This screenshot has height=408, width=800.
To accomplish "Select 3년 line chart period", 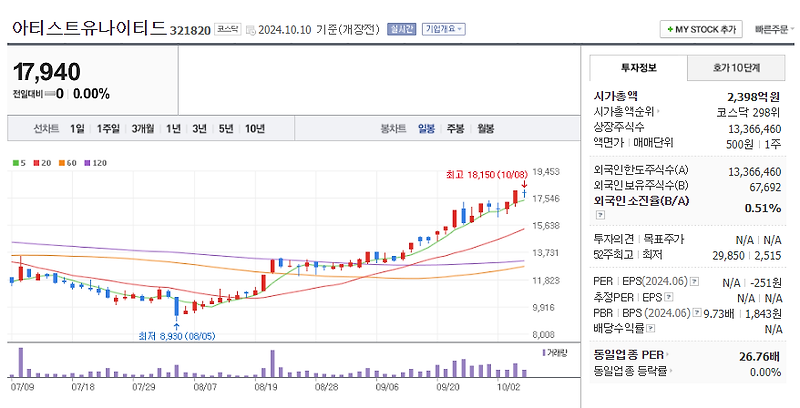I will tap(199, 129).
